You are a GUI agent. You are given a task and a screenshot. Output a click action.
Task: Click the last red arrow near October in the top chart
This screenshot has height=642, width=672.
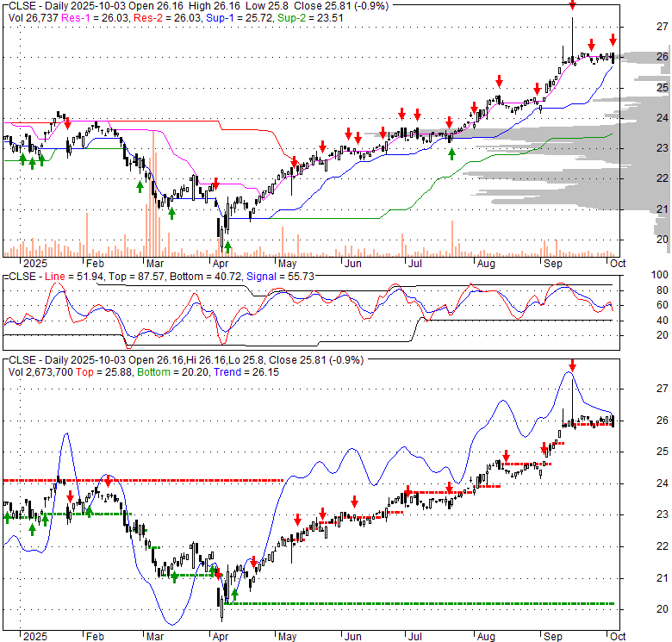click(613, 40)
